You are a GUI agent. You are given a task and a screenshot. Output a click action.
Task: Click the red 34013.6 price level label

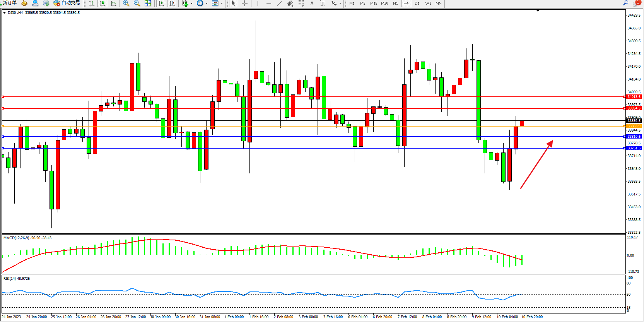coord(634,97)
